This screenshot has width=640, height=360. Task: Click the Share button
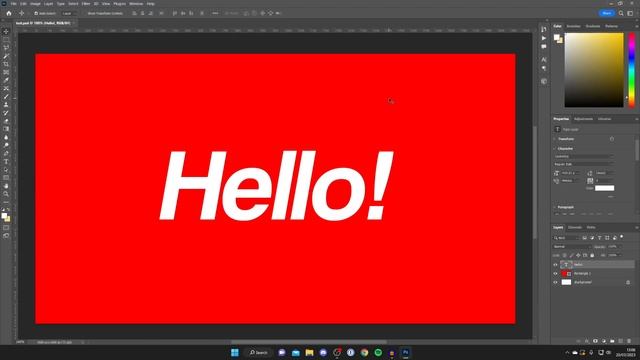(607, 13)
